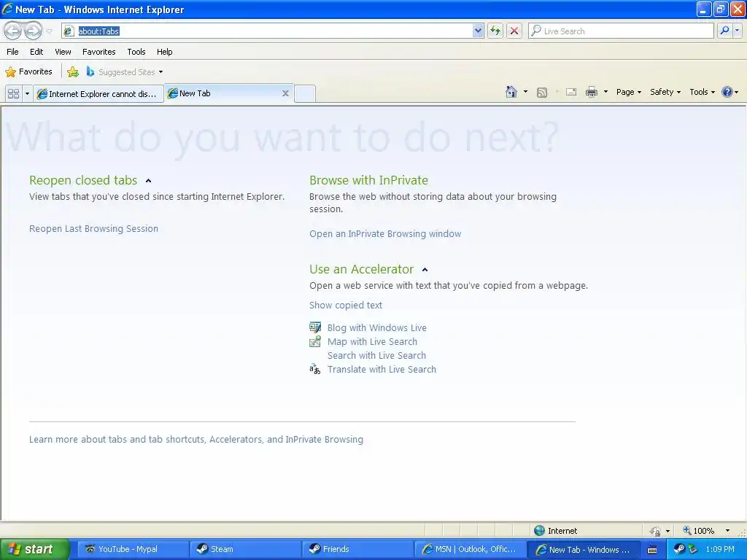Open the recent pages dropdown beside Forward button
Viewport: 747px width, 560px height.
point(49,31)
